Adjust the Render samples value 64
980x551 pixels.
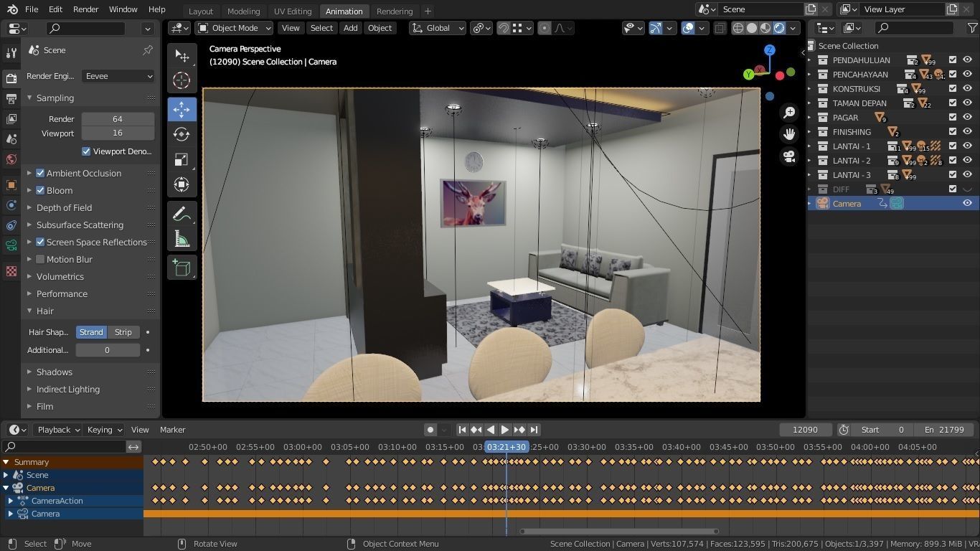pos(118,119)
